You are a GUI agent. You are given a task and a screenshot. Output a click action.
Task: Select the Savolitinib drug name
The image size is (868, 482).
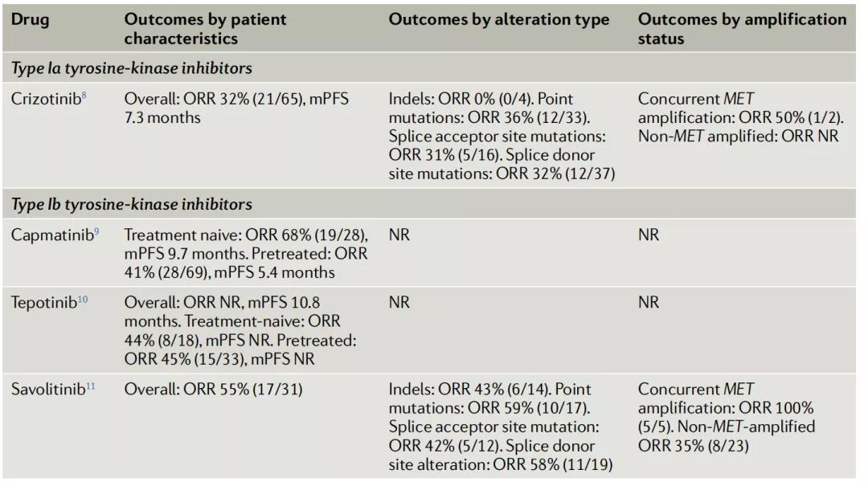point(47,389)
